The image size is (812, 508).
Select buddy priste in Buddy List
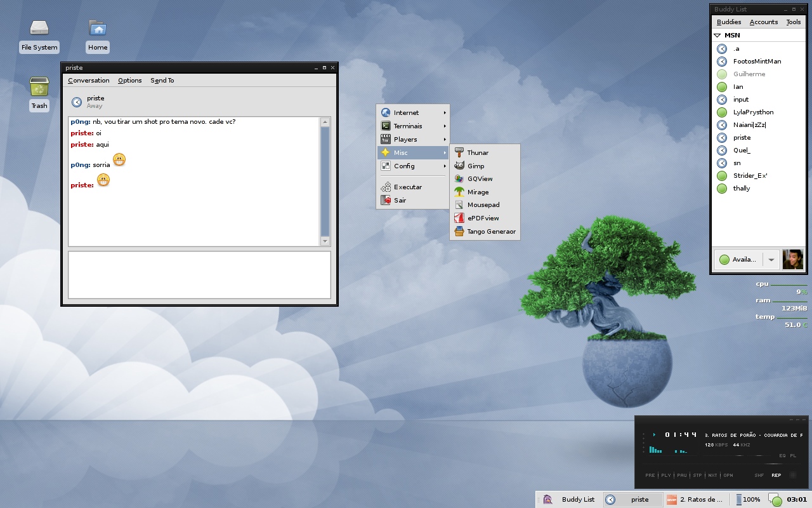[759, 138]
